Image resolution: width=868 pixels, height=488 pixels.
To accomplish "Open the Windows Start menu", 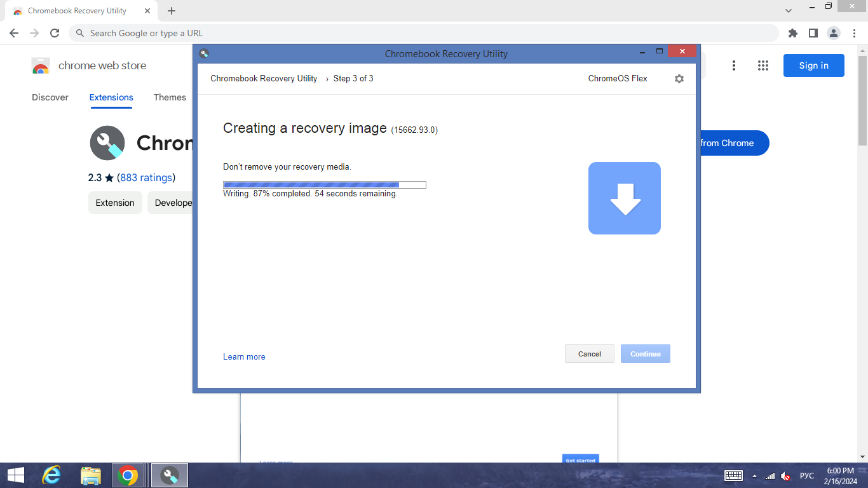I will (x=16, y=475).
